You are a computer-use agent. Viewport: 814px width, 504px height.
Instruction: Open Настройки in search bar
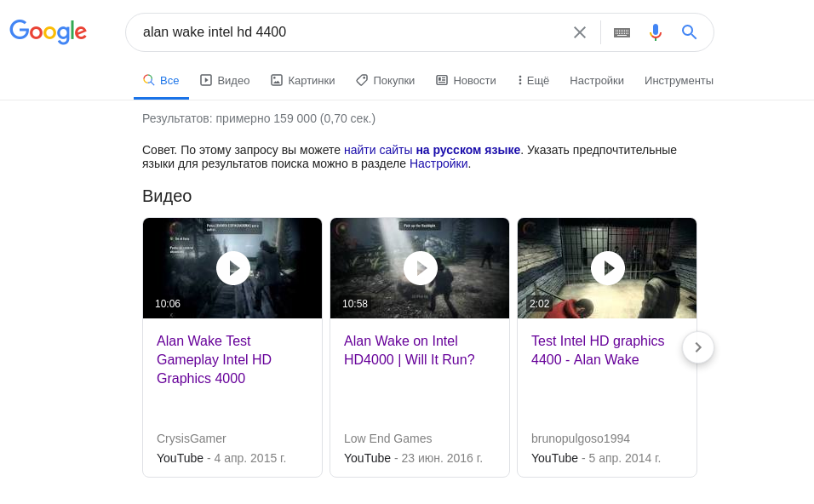pyautogui.click(x=597, y=81)
